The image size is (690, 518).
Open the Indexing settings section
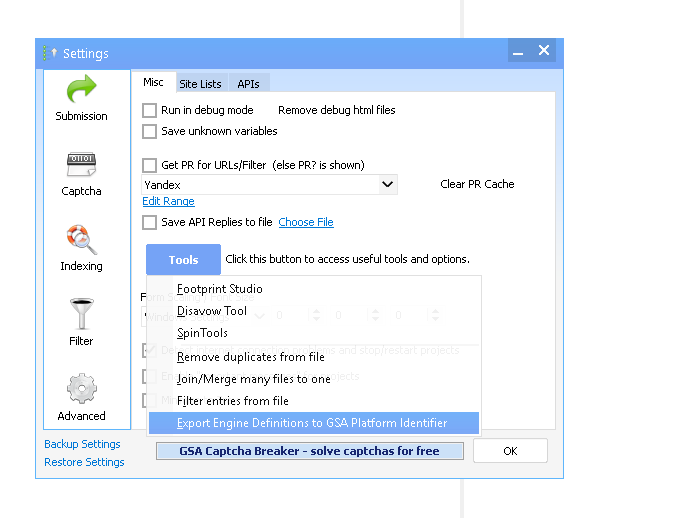[81, 247]
